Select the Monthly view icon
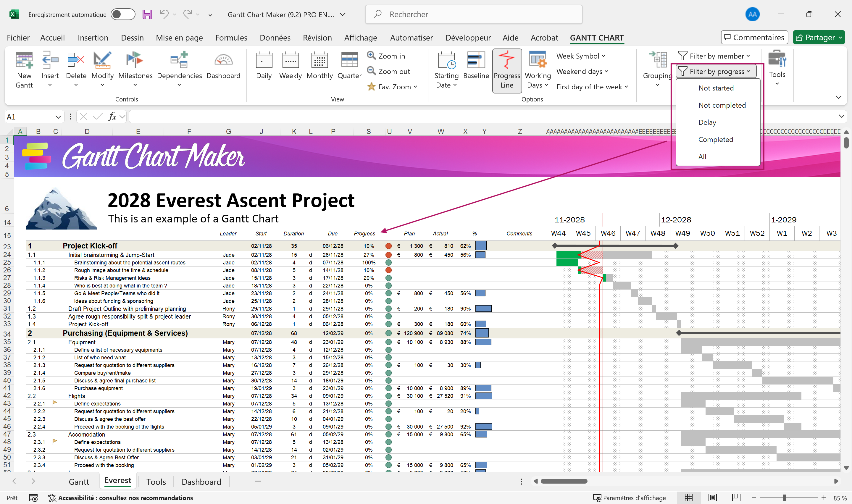 point(319,66)
